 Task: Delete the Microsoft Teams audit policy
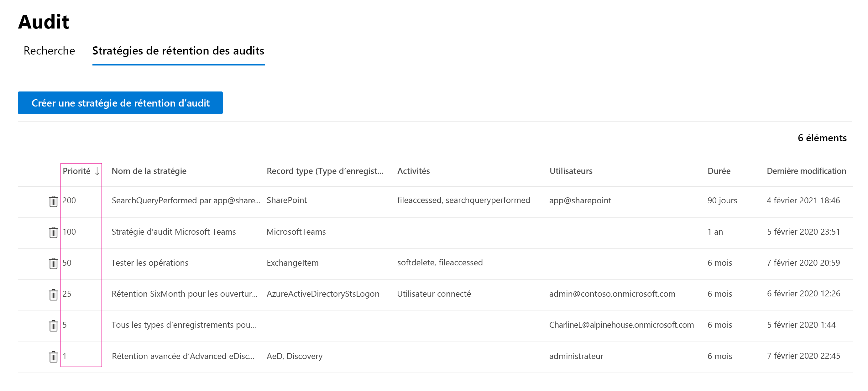tap(53, 232)
